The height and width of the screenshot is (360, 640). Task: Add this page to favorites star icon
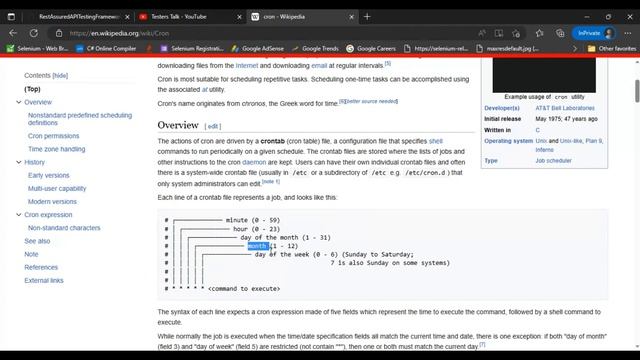pos(516,33)
